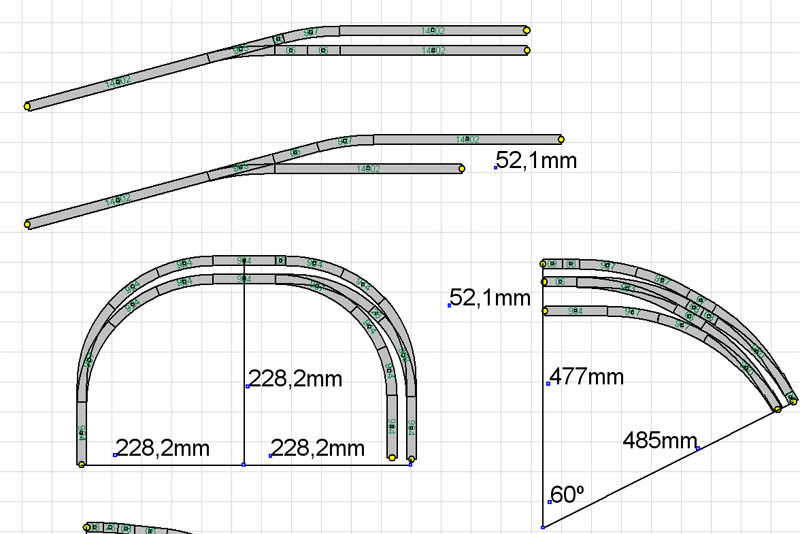Select the 984 straight atop the inner arch
Image resolution: width=800 pixels, height=534 pixels.
tap(244, 279)
